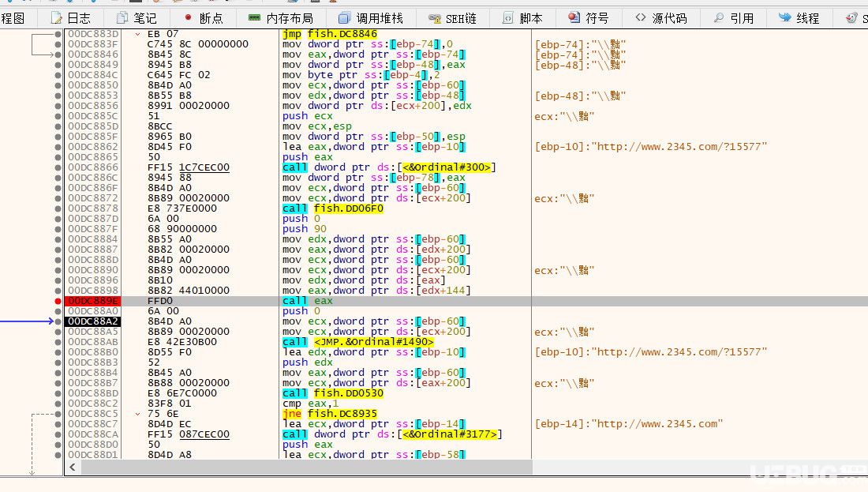This screenshot has width=868, height=492.
Task: Click the magnifier icon for 引用
Action: [x=719, y=17]
